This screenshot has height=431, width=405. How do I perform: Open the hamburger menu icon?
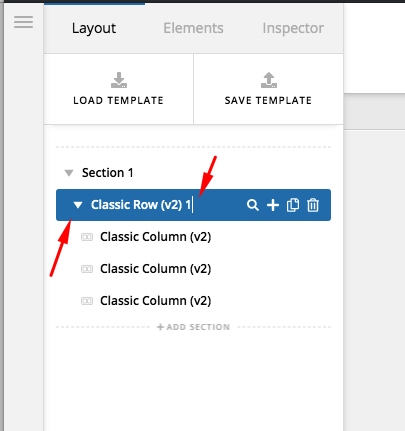click(x=23, y=22)
